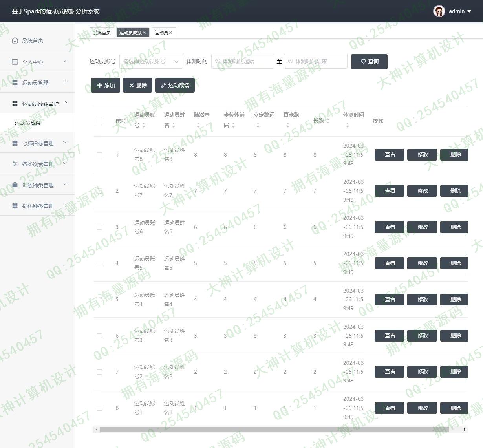
Task: Click the right arrow of horizontal scrollbar
Action: (465, 430)
